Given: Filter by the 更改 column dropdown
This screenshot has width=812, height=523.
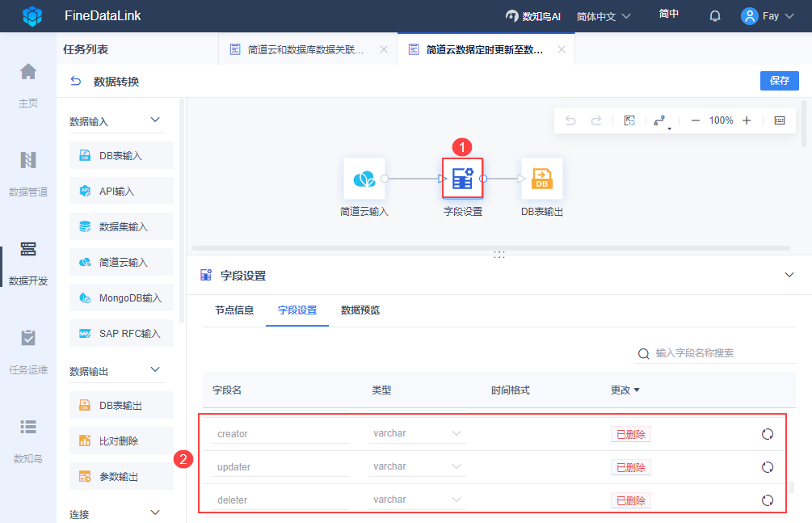Looking at the screenshot, I should tap(637, 390).
